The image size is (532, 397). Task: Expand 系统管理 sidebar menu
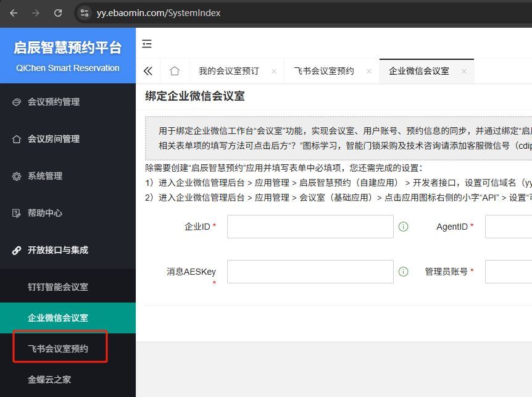45,176
